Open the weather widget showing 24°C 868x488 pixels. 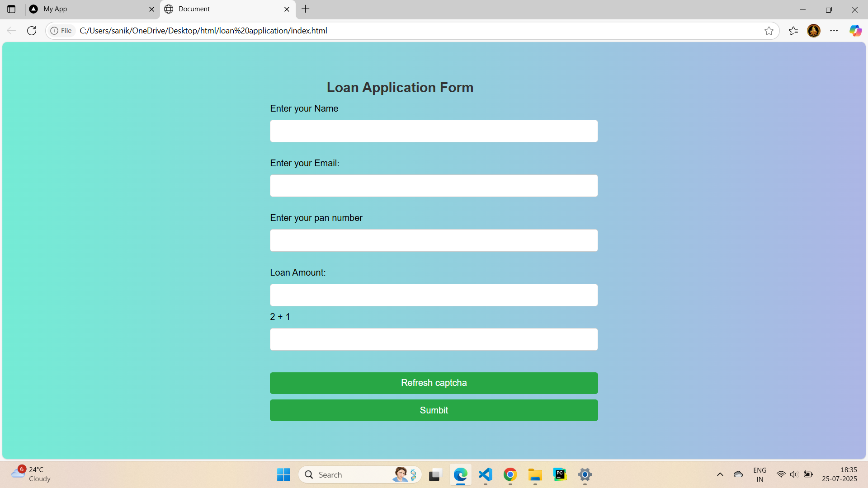[30, 474]
